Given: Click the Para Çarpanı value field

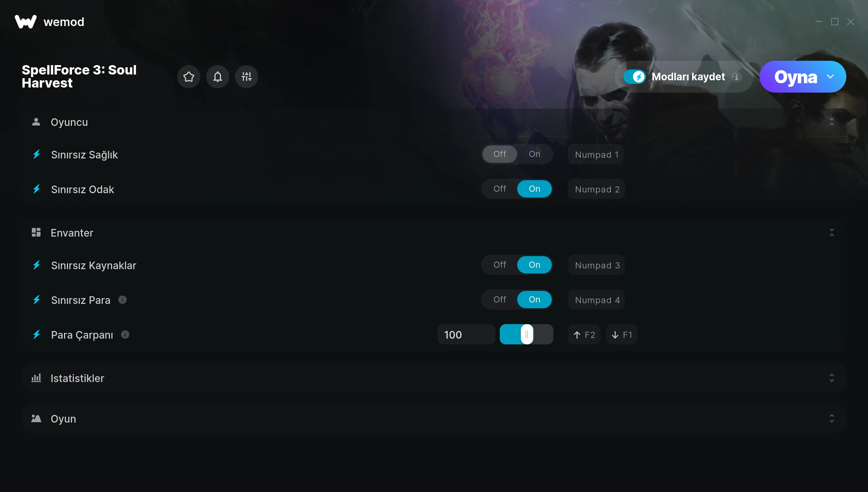Looking at the screenshot, I should pos(466,335).
